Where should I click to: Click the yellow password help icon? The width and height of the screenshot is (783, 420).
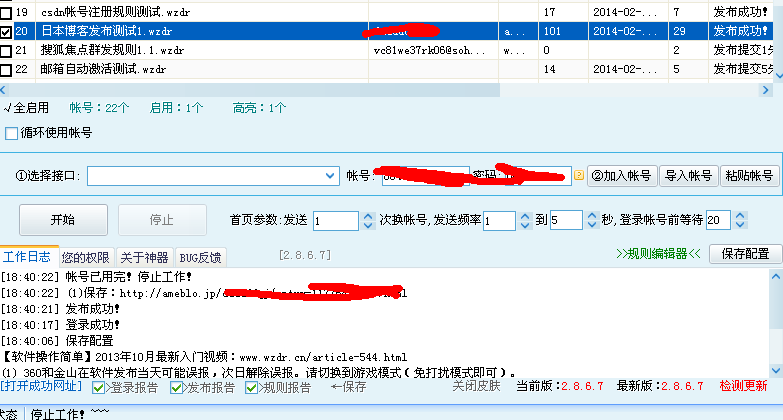pyautogui.click(x=579, y=175)
